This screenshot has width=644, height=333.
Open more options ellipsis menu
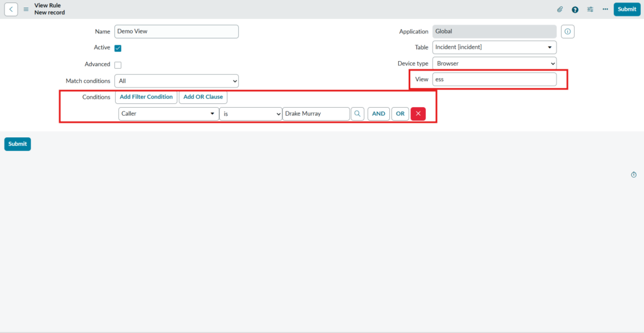(x=606, y=9)
